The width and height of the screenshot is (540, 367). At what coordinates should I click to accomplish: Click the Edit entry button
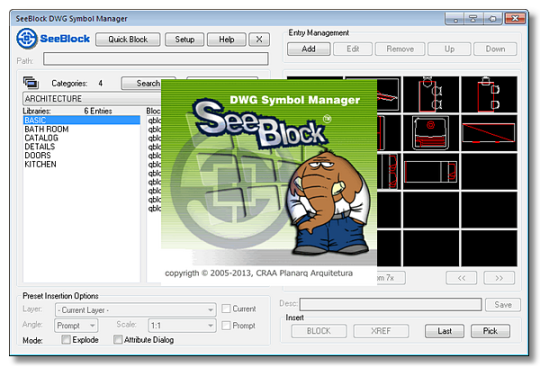click(353, 49)
